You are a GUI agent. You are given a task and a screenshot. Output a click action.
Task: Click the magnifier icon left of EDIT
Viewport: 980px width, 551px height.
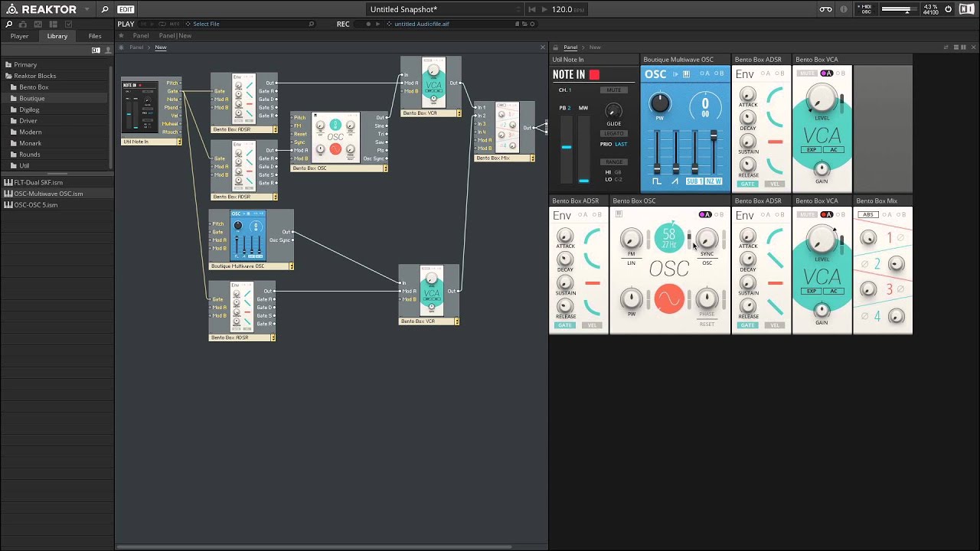pos(105,9)
